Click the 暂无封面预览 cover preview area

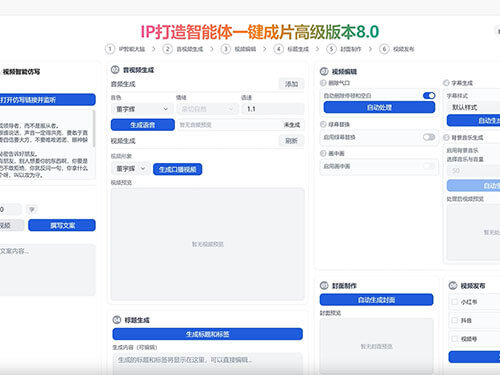pos(377,346)
